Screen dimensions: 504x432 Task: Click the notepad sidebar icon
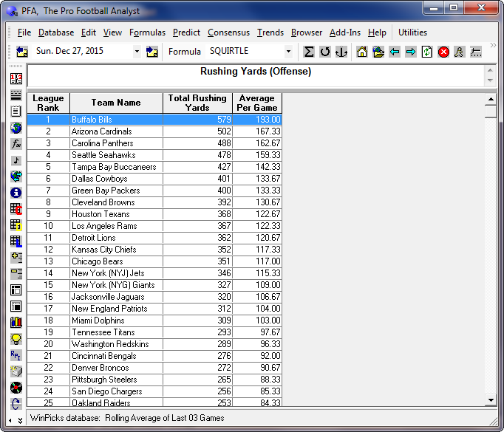[x=16, y=111]
